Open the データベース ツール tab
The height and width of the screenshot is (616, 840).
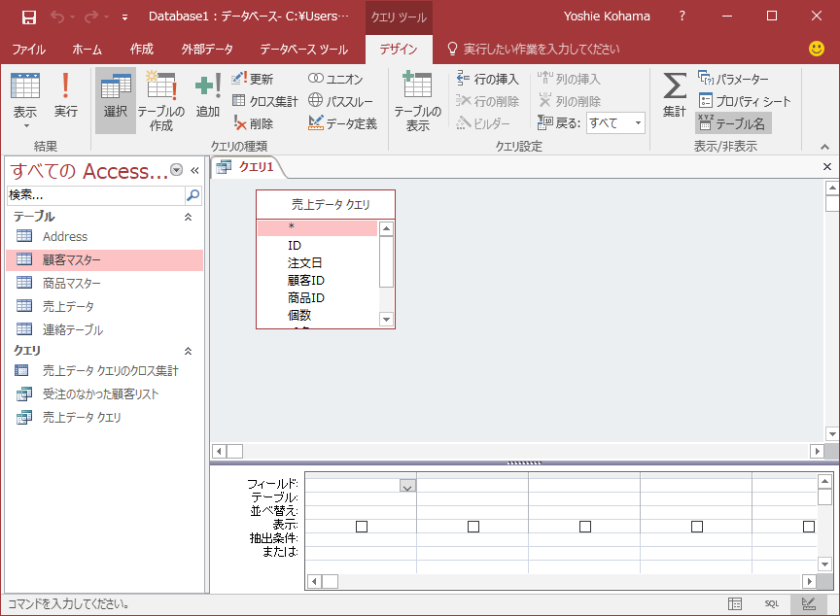(x=303, y=50)
